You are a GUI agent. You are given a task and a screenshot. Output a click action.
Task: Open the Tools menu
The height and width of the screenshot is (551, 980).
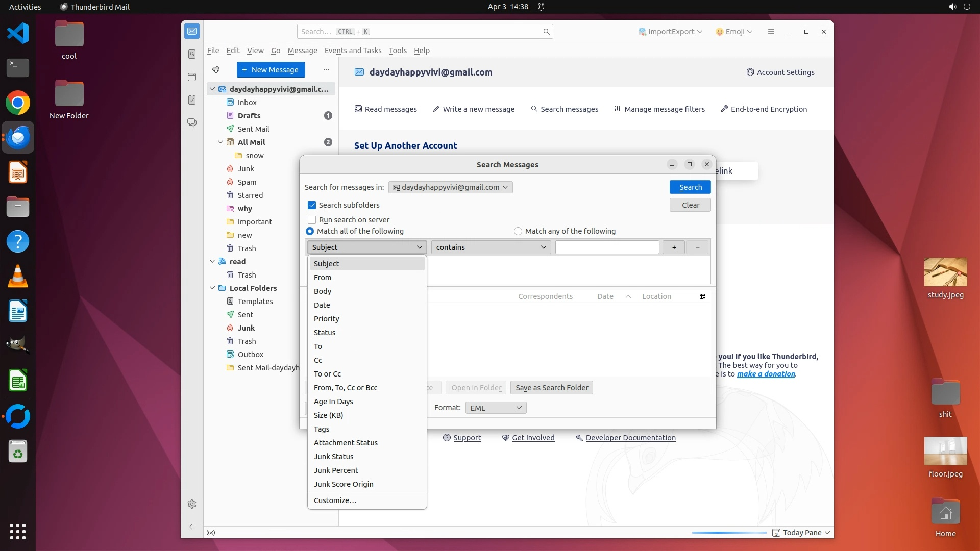[397, 51]
